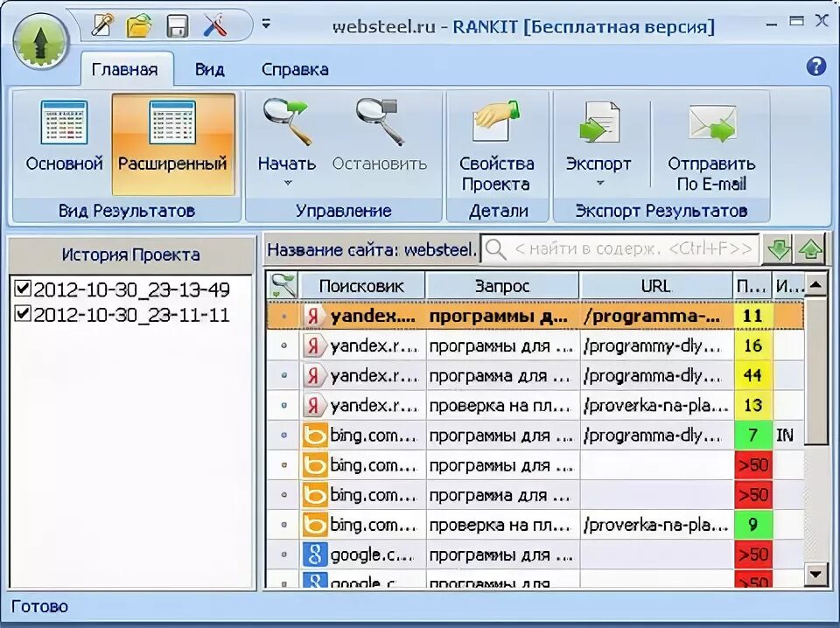The image size is (840, 628).
Task: Expand the quick access toolbar customize arrow
Action: coord(266,24)
